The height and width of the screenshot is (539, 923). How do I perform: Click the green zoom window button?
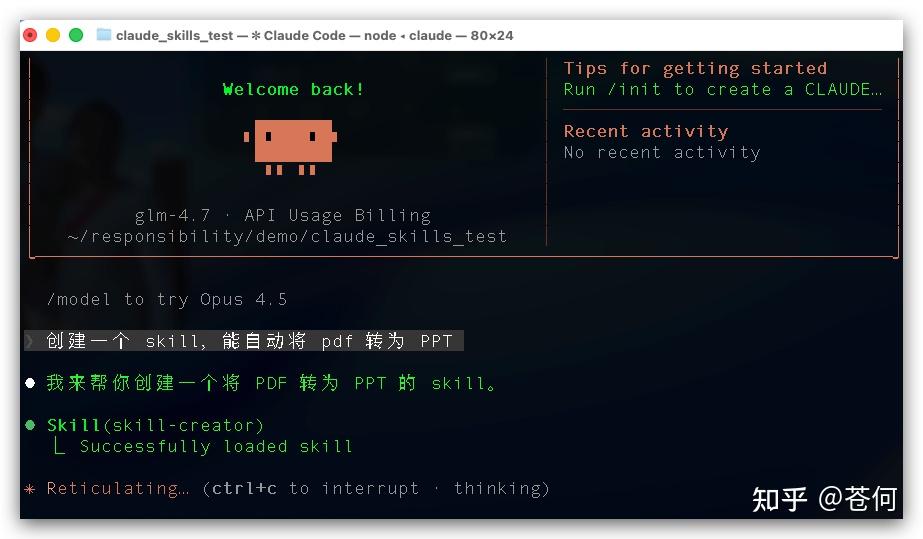pos(76,35)
